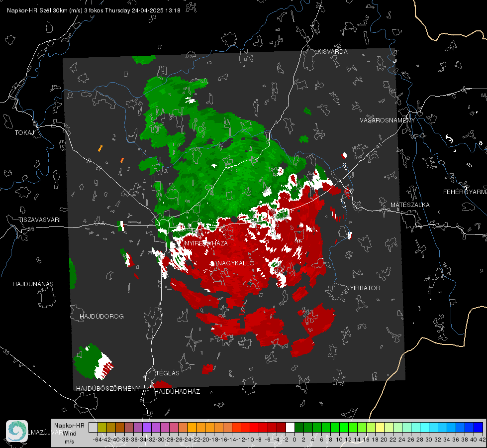
Task: Select the NYÍRBÁTOR town label
Action: 363,288
